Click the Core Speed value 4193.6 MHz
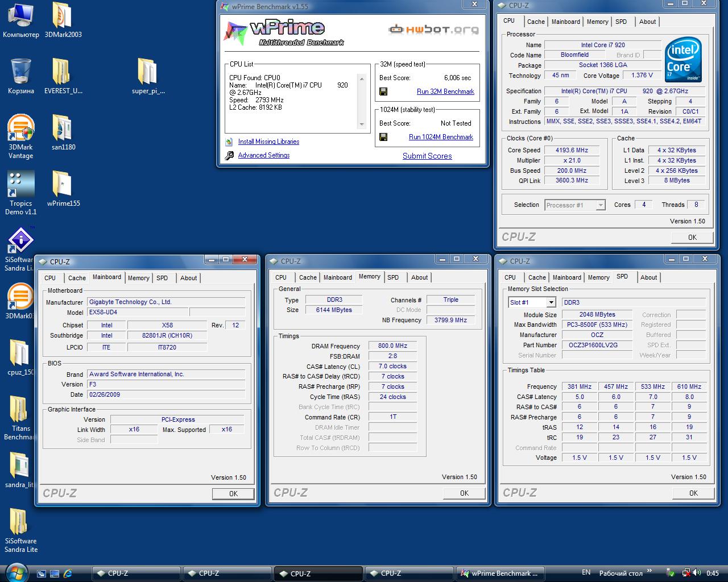 tap(572, 150)
